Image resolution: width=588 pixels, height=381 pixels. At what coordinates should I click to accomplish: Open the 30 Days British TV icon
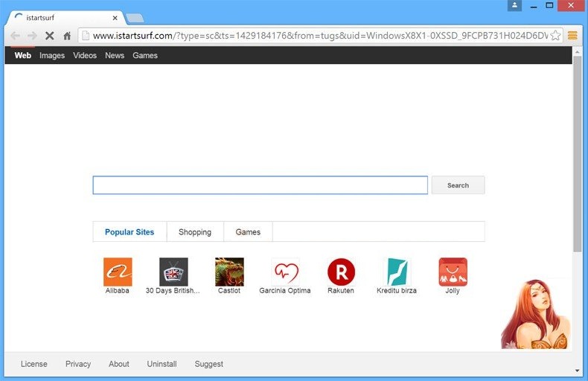pos(173,272)
